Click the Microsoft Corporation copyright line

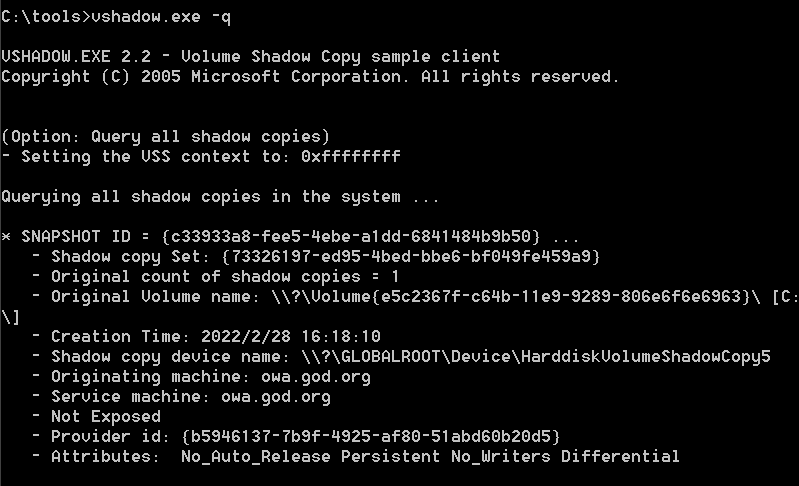pos(310,76)
